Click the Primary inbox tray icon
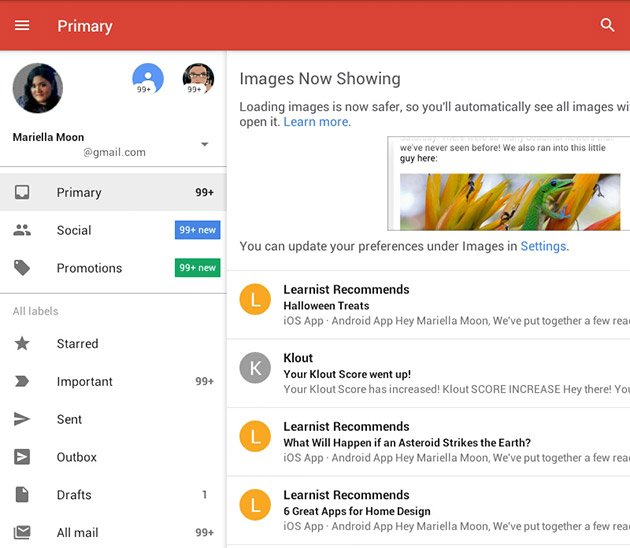630x548 pixels. tap(22, 192)
